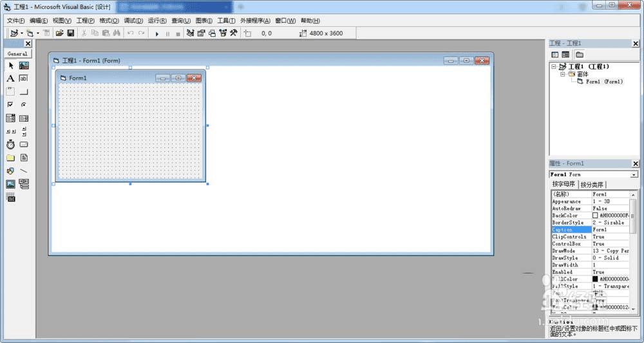644x343 pixels.
Task: Switch to the 按分类序 tab
Action: coord(592,185)
